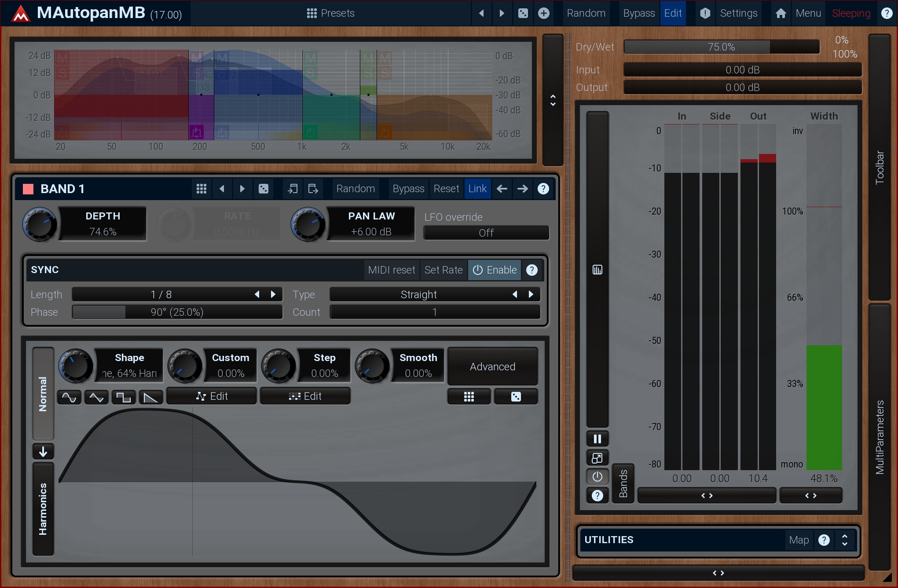The width and height of the screenshot is (898, 588).
Task: Click the add preset plus icon
Action: [x=544, y=13]
